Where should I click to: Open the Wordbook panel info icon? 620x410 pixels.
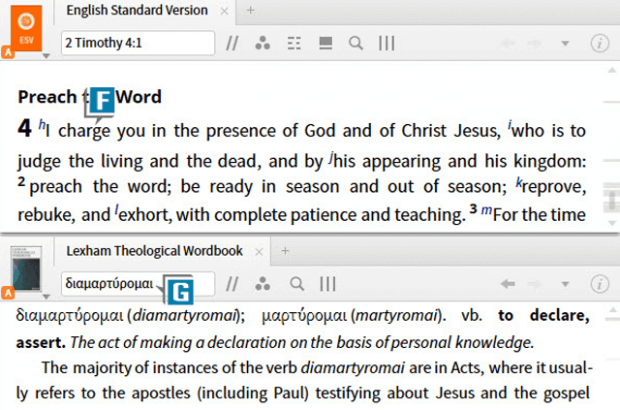pyautogui.click(x=599, y=284)
